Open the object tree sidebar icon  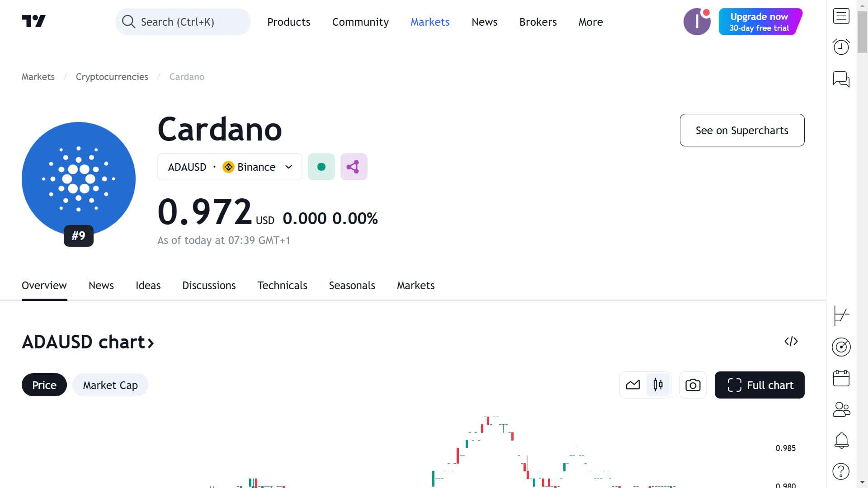841,315
